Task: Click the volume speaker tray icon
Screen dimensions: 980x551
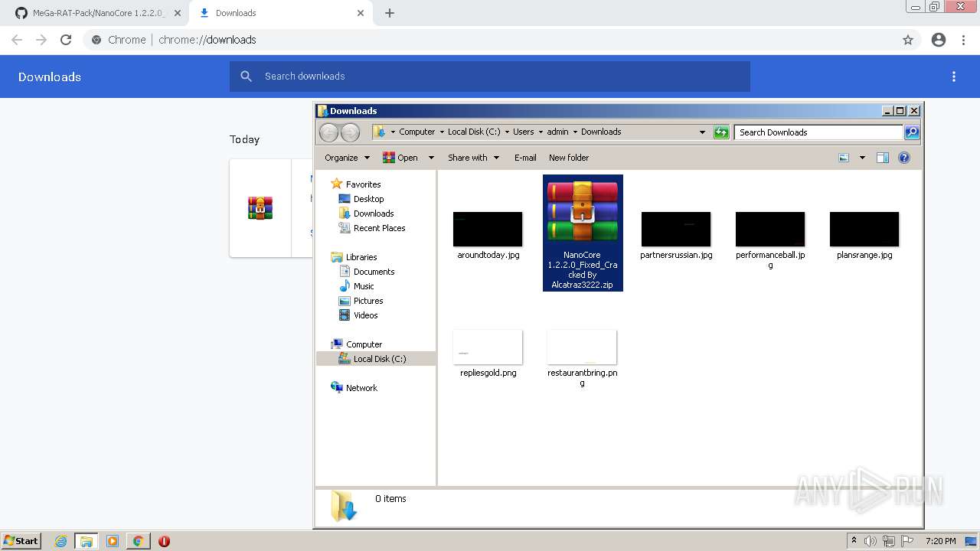Action: 871,541
